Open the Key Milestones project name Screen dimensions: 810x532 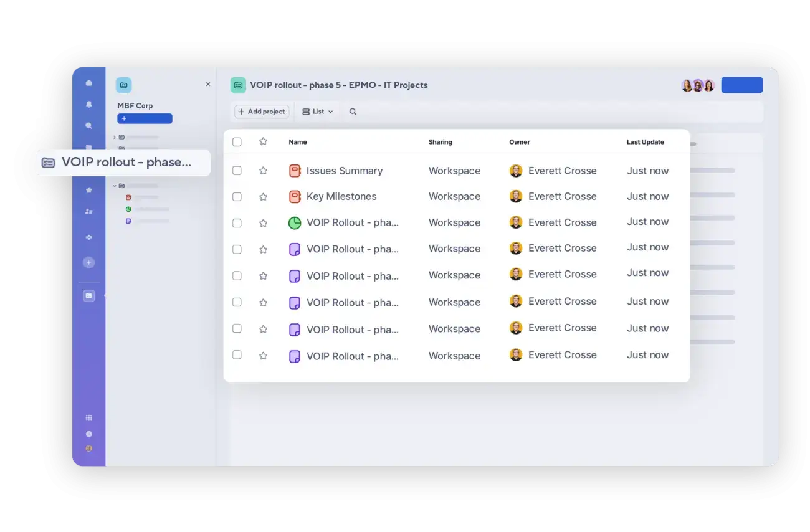point(341,197)
